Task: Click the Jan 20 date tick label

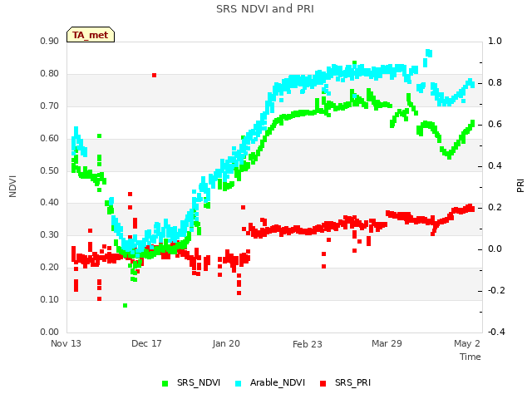Action: 226,343
